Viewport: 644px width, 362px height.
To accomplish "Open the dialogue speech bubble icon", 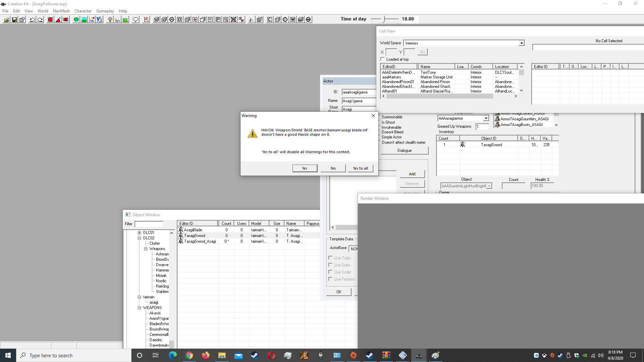I will [x=136, y=20].
